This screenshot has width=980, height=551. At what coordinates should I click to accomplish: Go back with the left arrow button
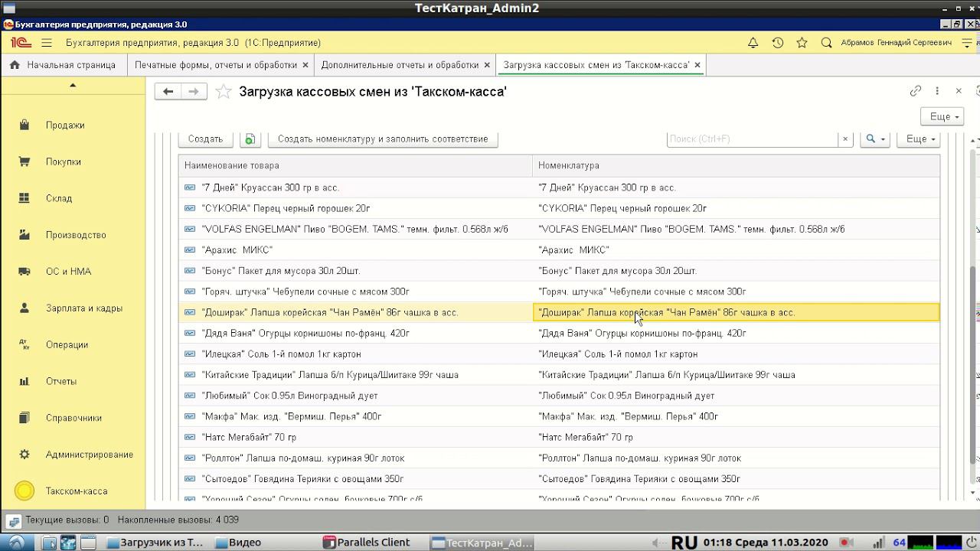click(x=168, y=92)
